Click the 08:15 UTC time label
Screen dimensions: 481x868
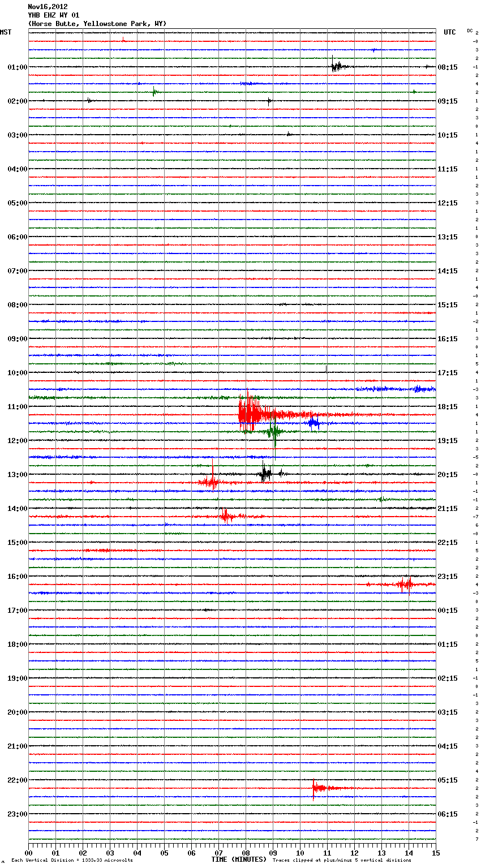448,67
